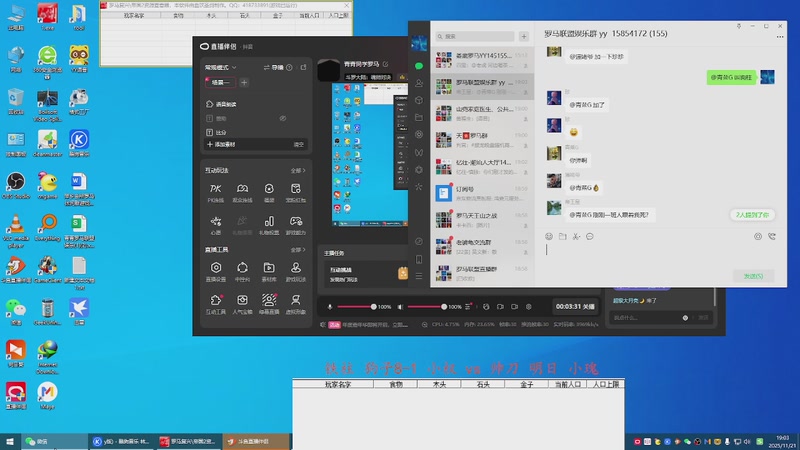Image resolution: width=800 pixels, height=450 pixels.
Task: Open the chat info three-dots menu
Action: tap(780, 37)
